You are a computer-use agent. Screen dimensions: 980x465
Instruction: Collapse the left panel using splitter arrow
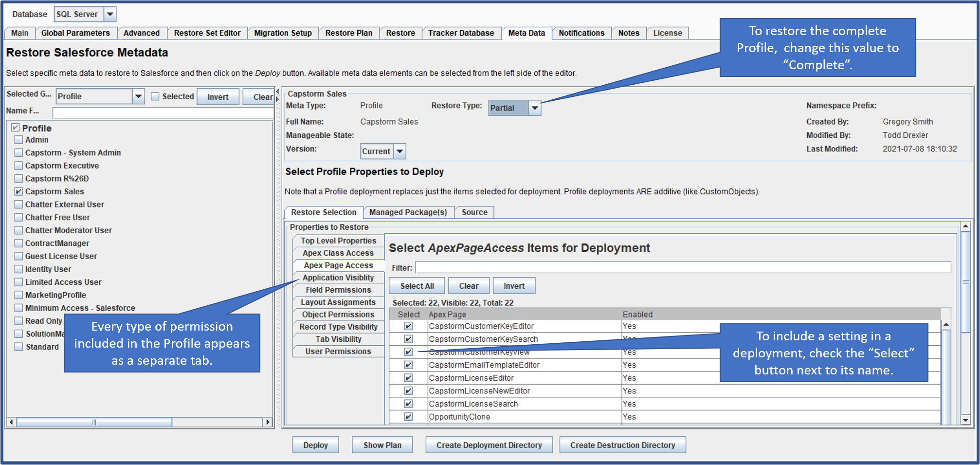[277, 92]
